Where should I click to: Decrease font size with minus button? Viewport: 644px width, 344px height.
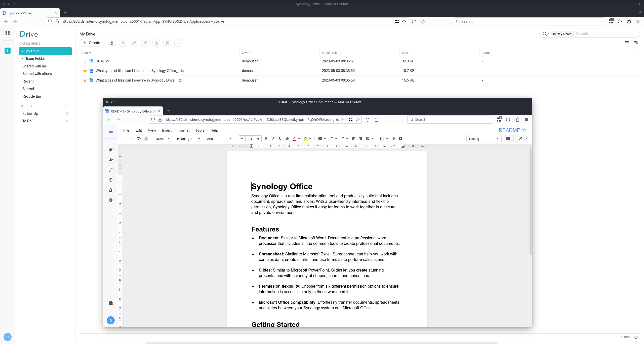point(242,139)
